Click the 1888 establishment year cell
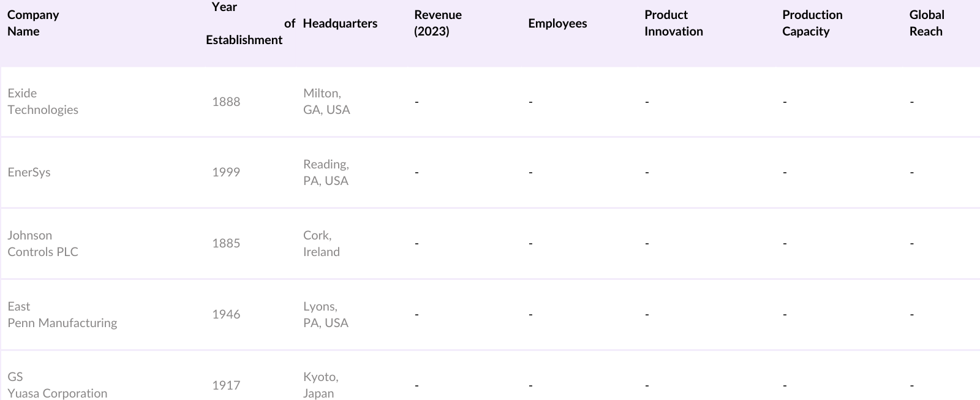The width and height of the screenshot is (980, 400). (x=226, y=102)
